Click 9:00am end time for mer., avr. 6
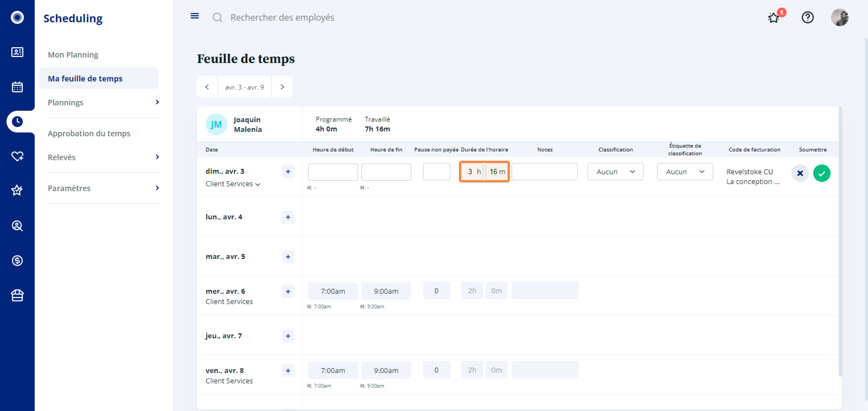The height and width of the screenshot is (411, 868). (386, 291)
